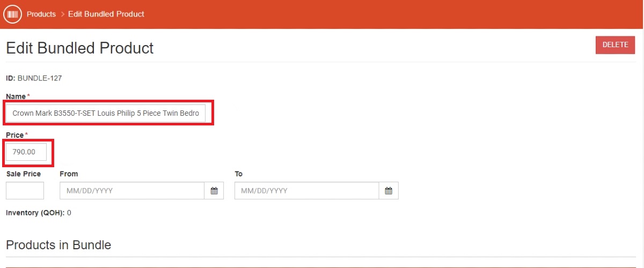
Task: Click the From date MM/DD/YYYY field
Action: click(131, 191)
